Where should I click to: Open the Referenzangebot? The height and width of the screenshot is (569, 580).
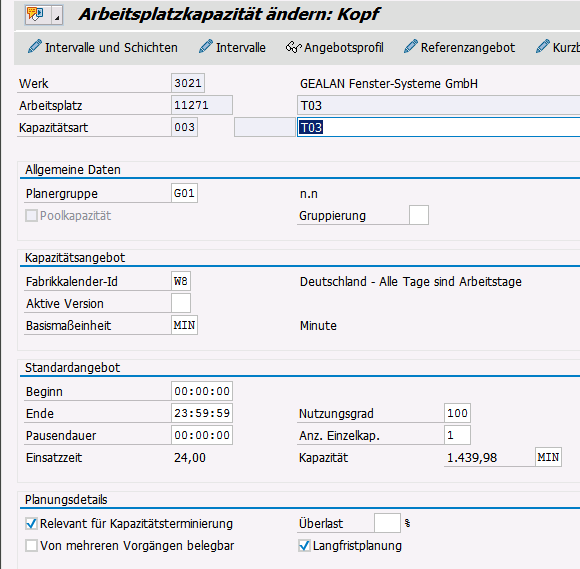tap(459, 48)
